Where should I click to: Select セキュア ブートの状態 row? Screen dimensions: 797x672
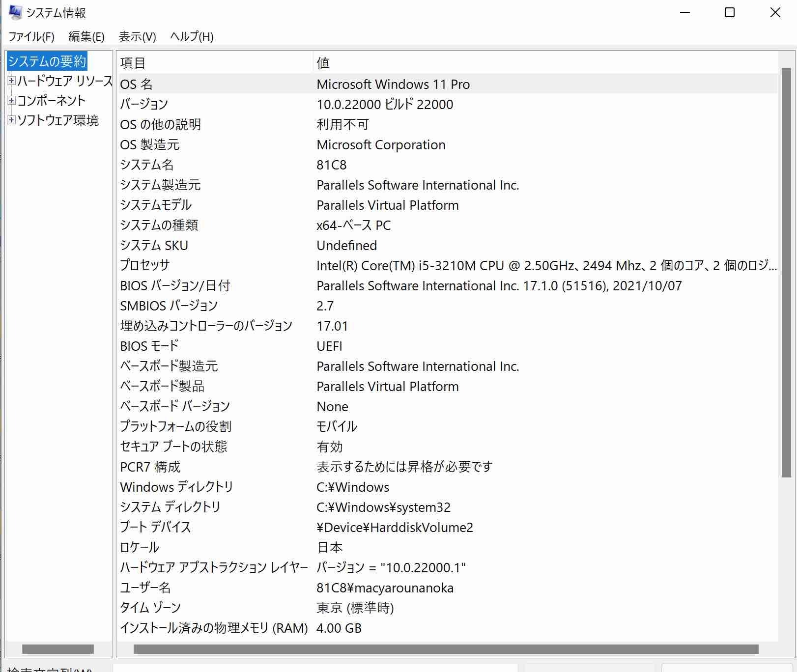pyautogui.click(x=448, y=447)
